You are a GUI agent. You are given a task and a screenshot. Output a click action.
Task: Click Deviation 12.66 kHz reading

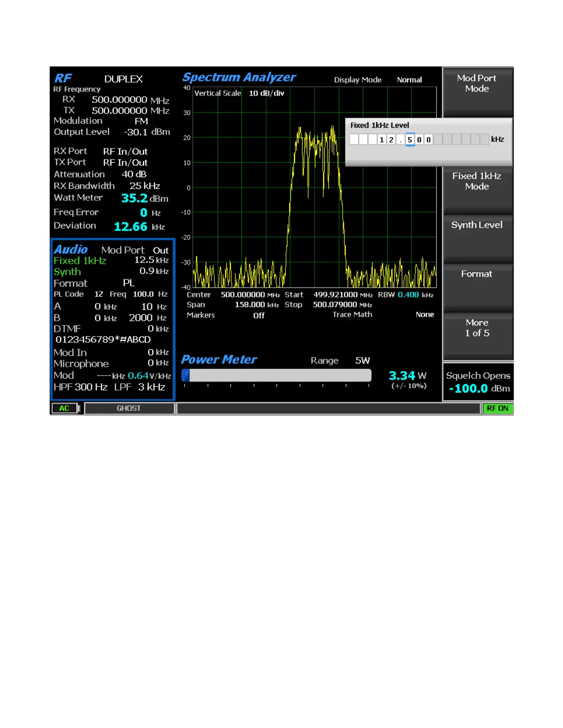[x=139, y=227]
